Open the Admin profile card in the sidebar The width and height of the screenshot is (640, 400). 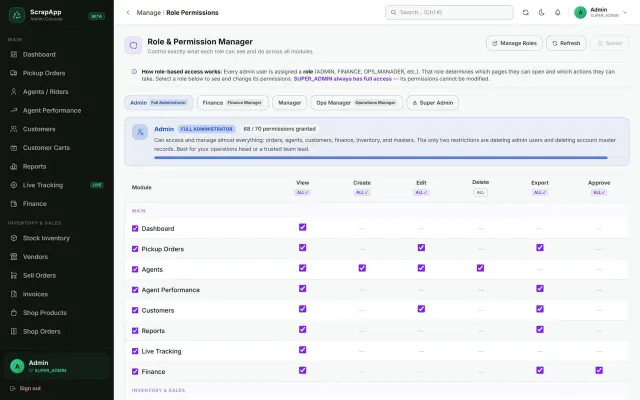click(x=57, y=366)
